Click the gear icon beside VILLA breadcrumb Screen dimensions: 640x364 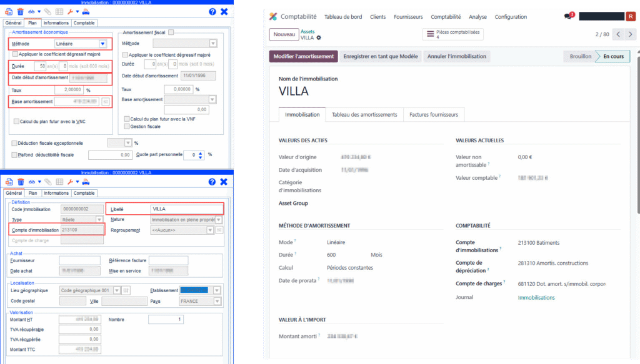(x=319, y=38)
